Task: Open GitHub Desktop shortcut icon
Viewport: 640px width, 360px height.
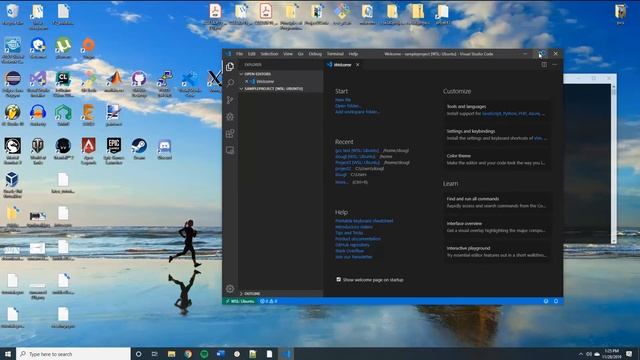Action: 139,84
